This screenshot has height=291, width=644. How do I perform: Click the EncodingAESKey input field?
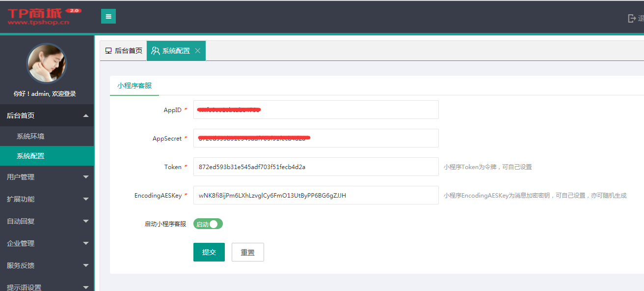[316, 195]
